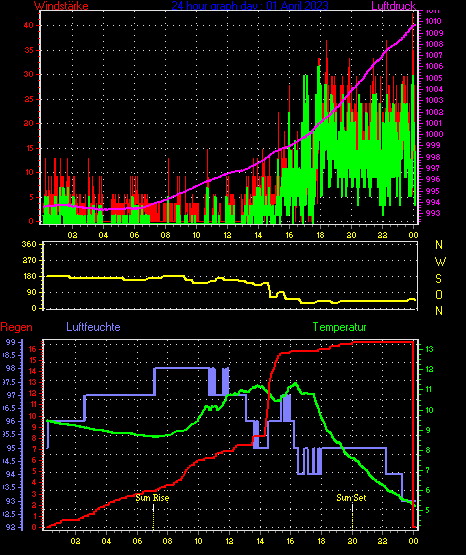Click the magenta 1008 pressure value
Image resolution: width=466 pixels, height=555 pixels.
[433, 44]
